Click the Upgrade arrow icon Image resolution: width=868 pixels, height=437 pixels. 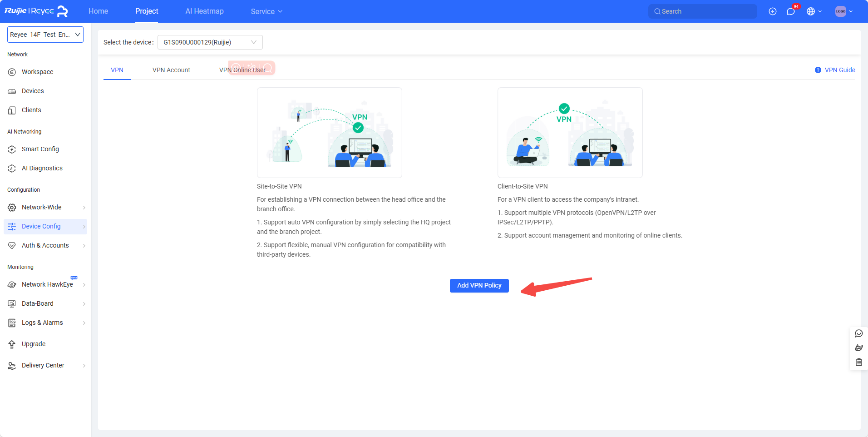click(x=12, y=344)
